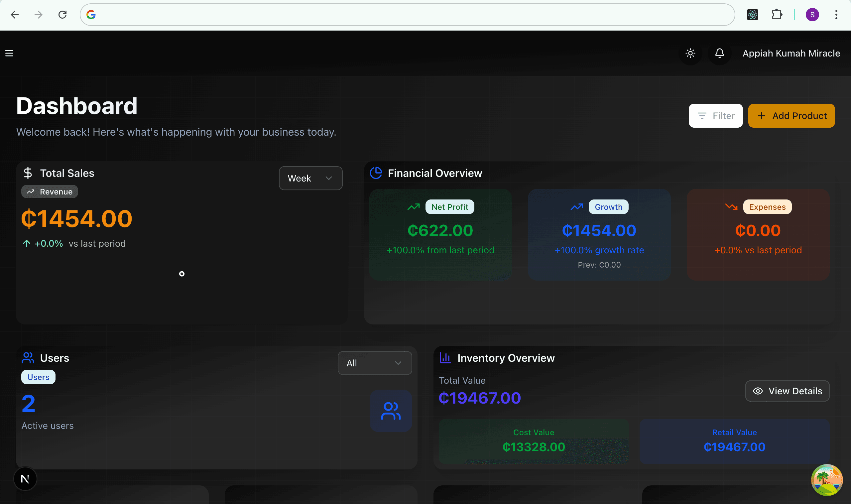
Task: Open the hamburger sidebar menu
Action: point(9,53)
